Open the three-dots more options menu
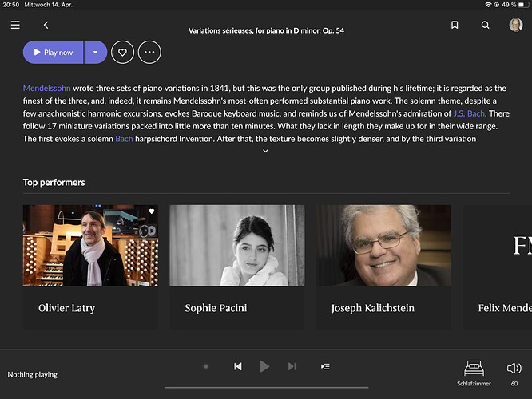 pyautogui.click(x=149, y=52)
